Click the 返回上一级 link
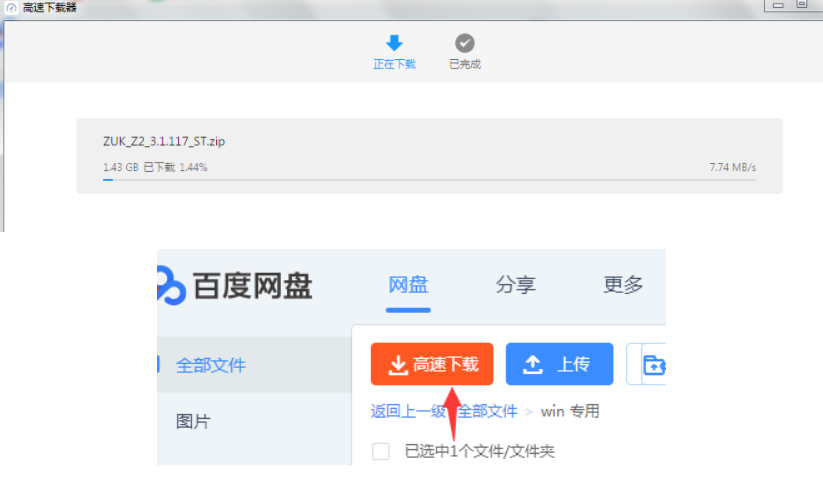823x480 pixels. click(408, 411)
